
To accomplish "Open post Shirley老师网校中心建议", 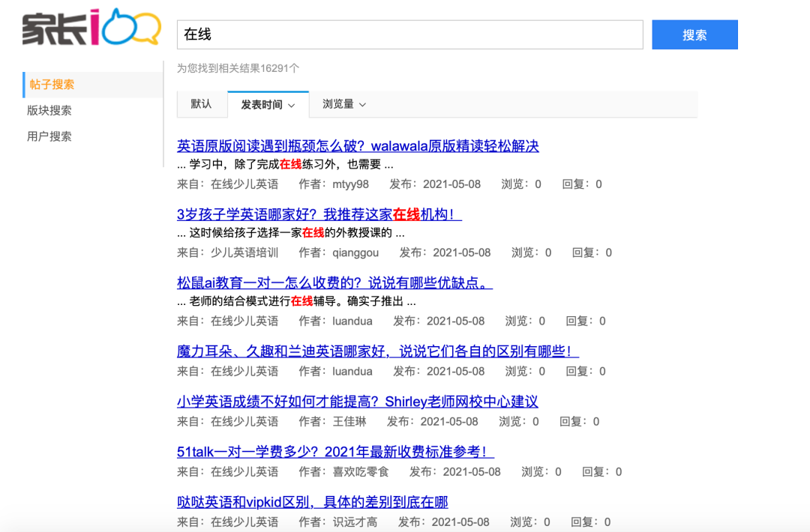I will coord(358,402).
